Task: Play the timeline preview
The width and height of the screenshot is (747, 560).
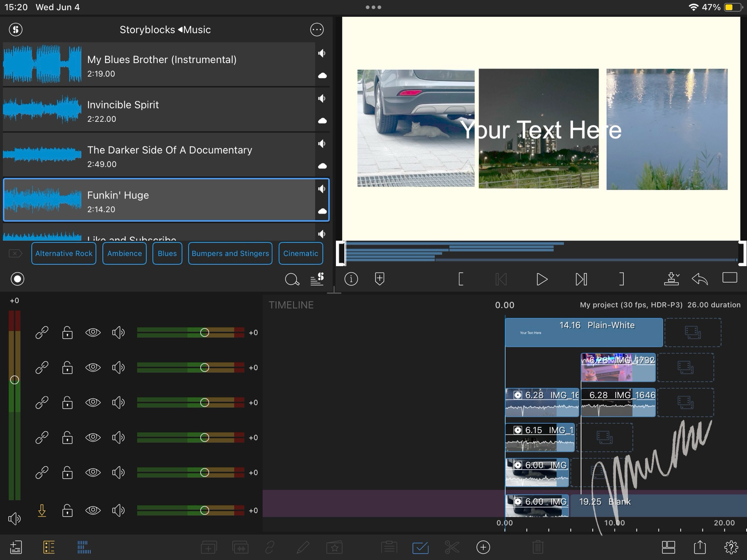Action: (x=541, y=279)
